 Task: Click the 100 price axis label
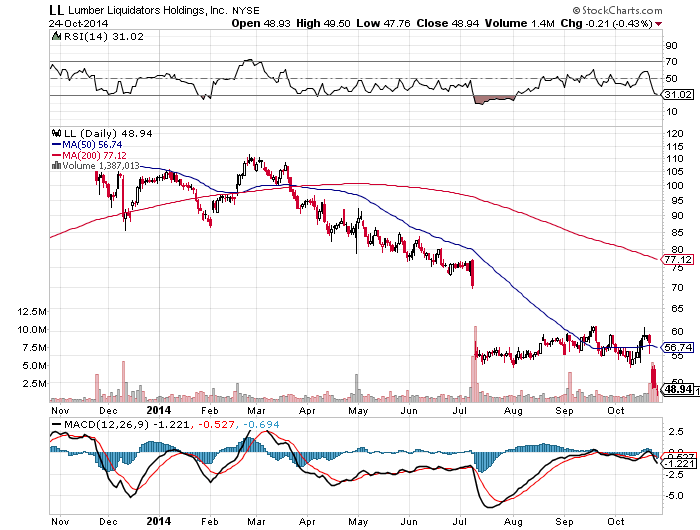(x=675, y=185)
